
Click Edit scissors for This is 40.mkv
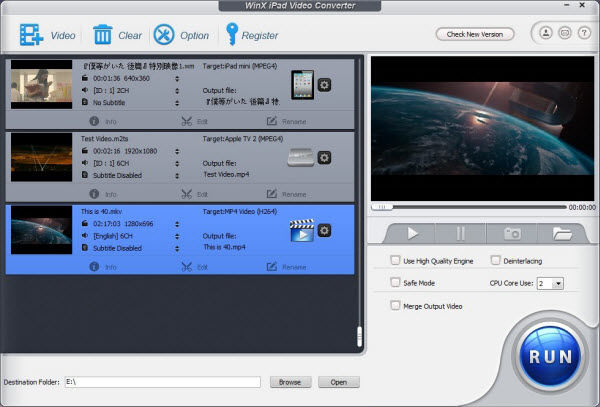(x=186, y=267)
